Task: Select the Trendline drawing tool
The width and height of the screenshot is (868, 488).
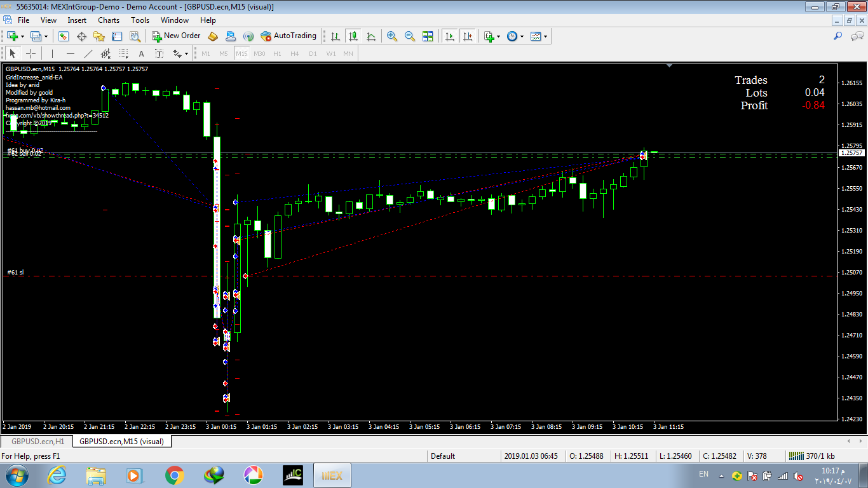Action: (x=88, y=54)
